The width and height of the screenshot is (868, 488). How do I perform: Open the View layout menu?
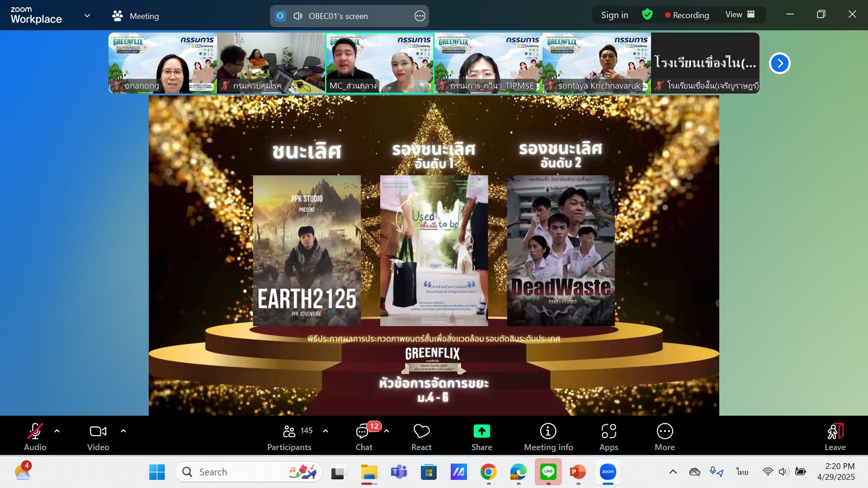pos(740,14)
